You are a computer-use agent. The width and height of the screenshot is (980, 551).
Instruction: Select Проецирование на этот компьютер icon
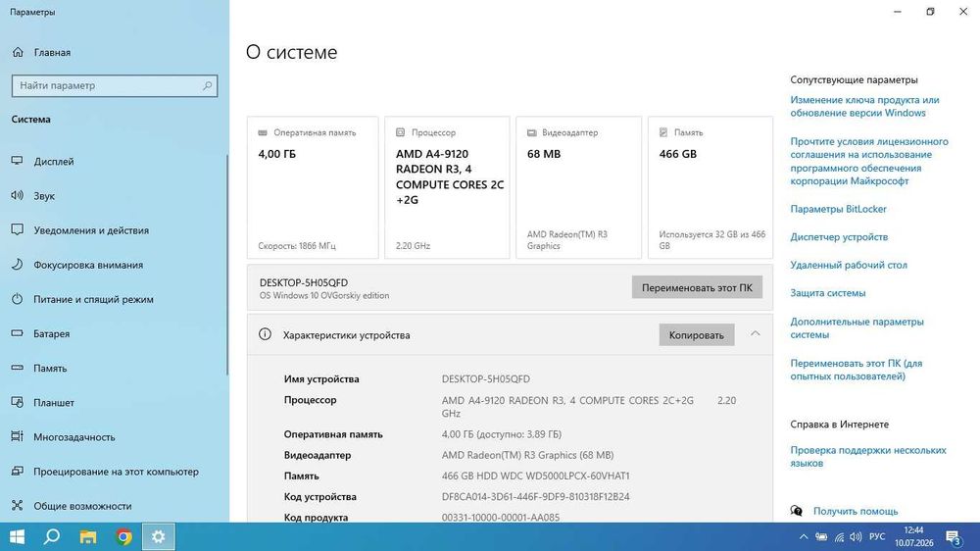(x=18, y=471)
